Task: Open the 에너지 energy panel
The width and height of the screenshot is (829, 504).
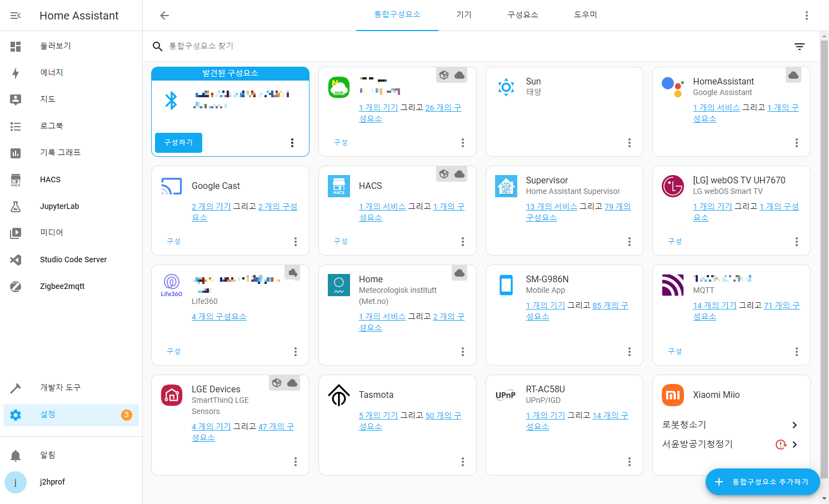Action: coord(71,73)
